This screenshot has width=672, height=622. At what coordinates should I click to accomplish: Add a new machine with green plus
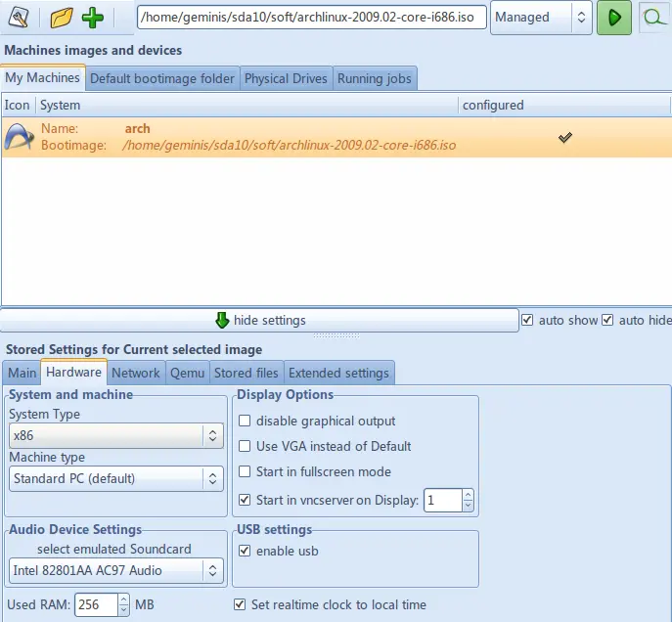93,18
